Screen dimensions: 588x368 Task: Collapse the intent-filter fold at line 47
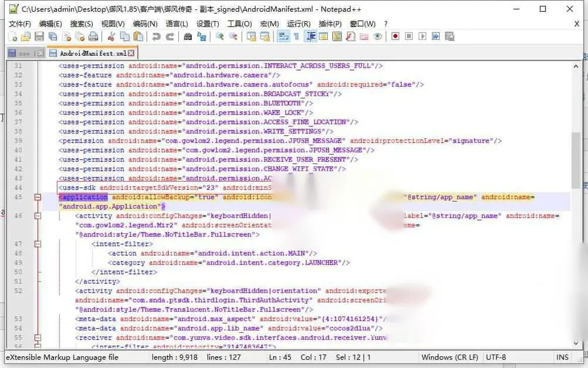pyautogui.click(x=38, y=244)
